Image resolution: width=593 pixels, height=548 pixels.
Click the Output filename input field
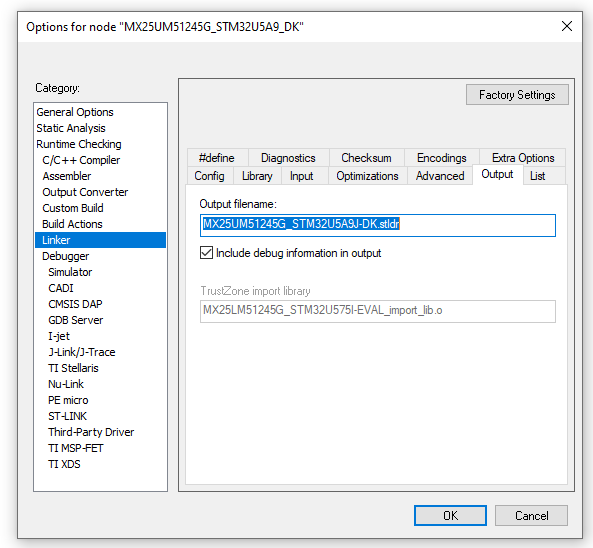[x=377, y=225]
